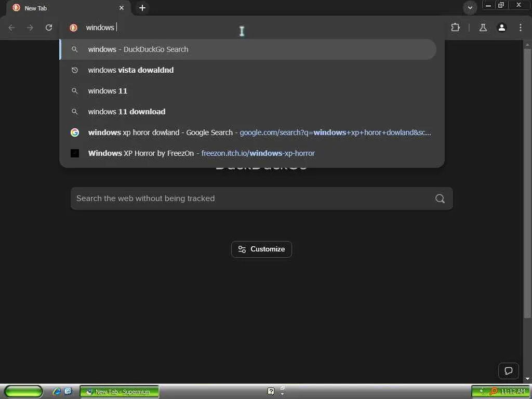Click the orange magnifier tray icon

494,392
